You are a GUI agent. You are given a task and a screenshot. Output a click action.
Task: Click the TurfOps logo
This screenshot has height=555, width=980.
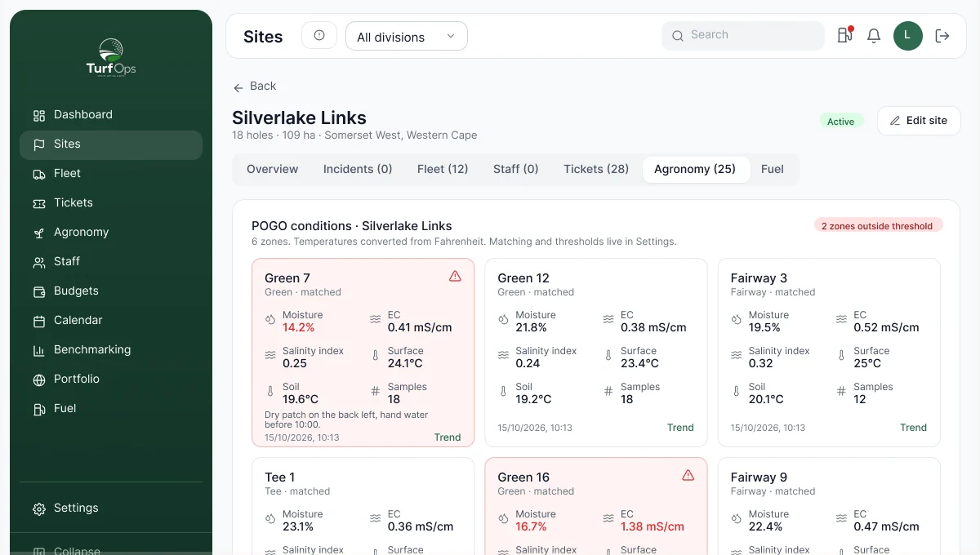coord(111,57)
